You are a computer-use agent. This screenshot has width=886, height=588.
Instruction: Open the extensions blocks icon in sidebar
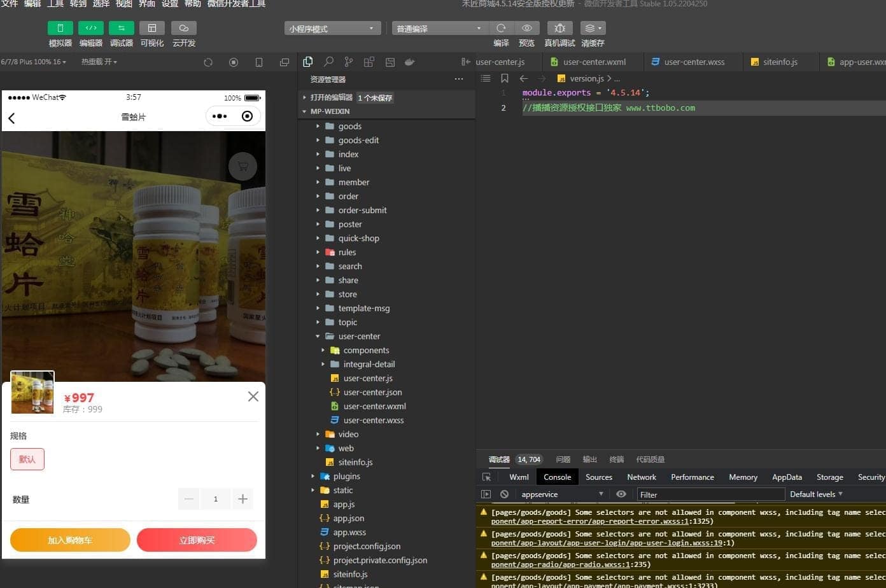pos(369,62)
